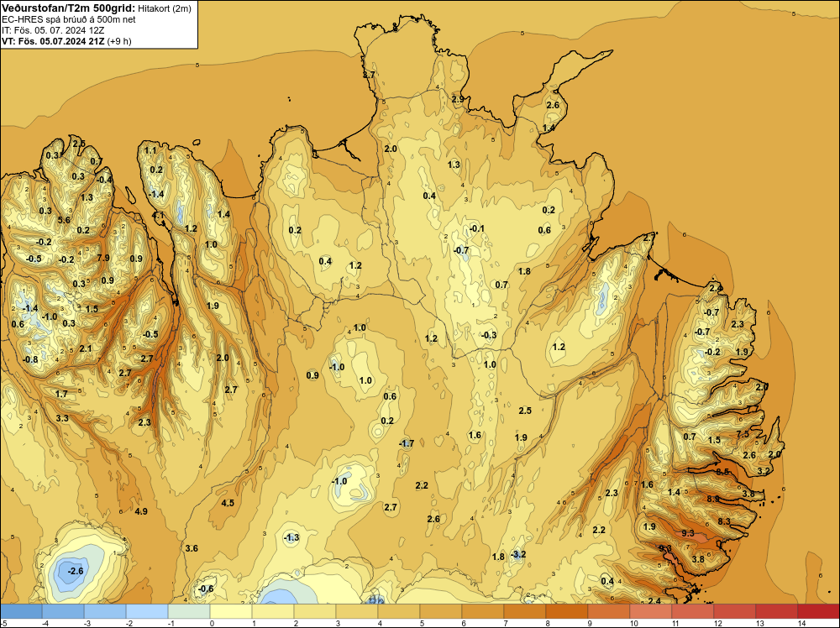Click the 4.9 temperature value

click(x=141, y=511)
